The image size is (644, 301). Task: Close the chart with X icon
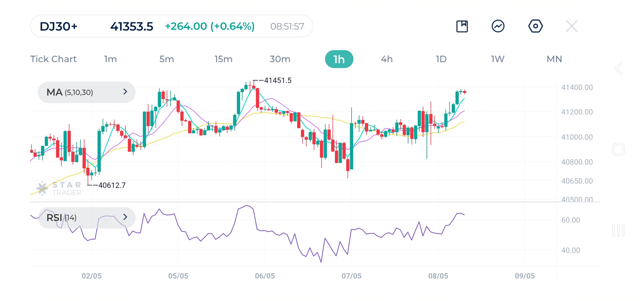pos(572,26)
